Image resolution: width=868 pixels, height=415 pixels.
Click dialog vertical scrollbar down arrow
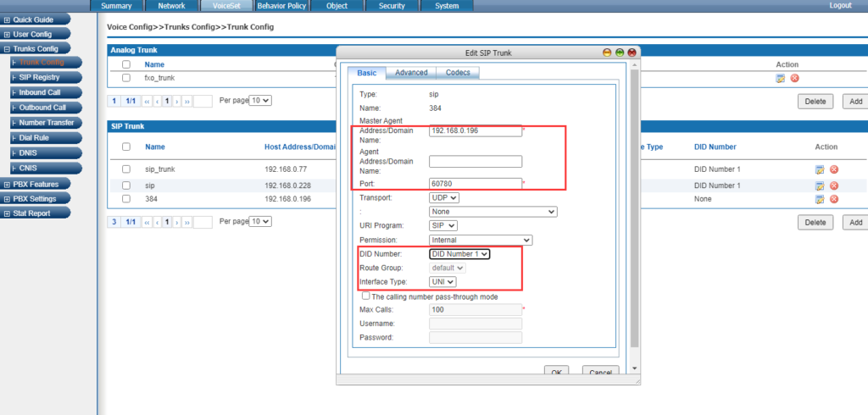coord(634,368)
